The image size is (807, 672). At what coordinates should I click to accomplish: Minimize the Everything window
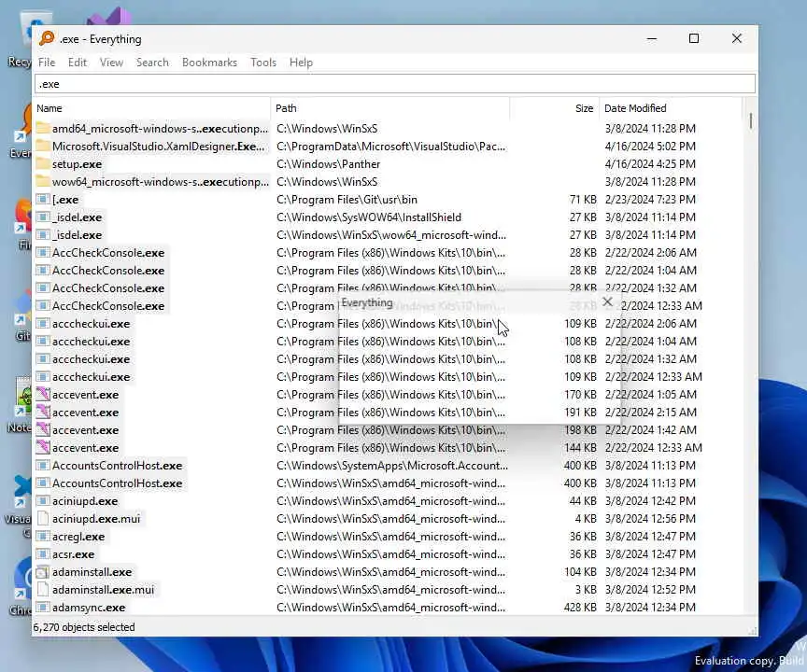tap(652, 38)
